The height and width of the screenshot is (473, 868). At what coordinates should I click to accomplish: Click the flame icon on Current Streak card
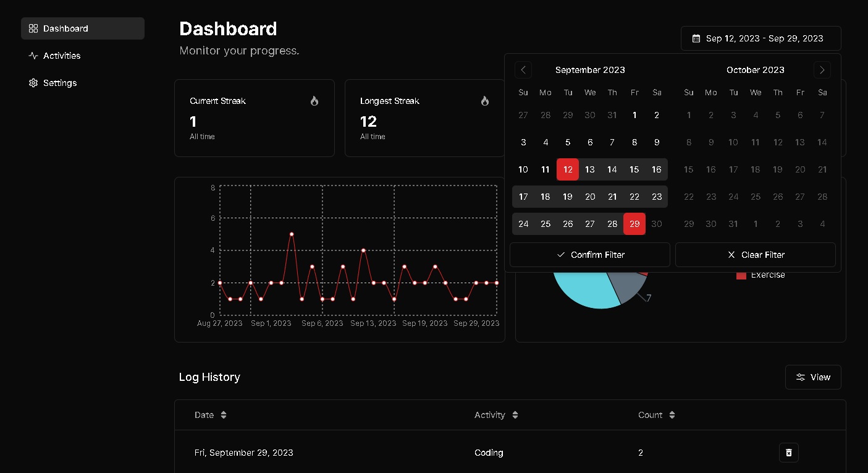(314, 101)
